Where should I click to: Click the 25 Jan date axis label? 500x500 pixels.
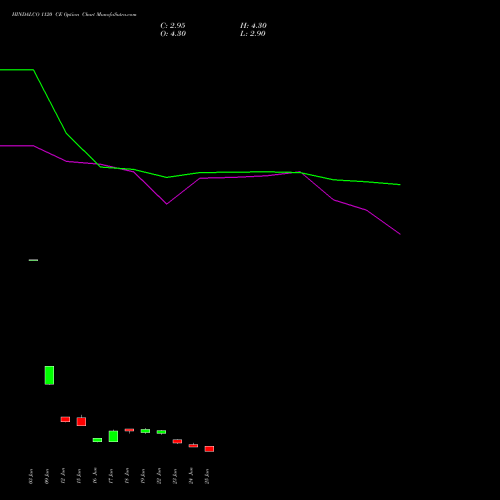207,476
